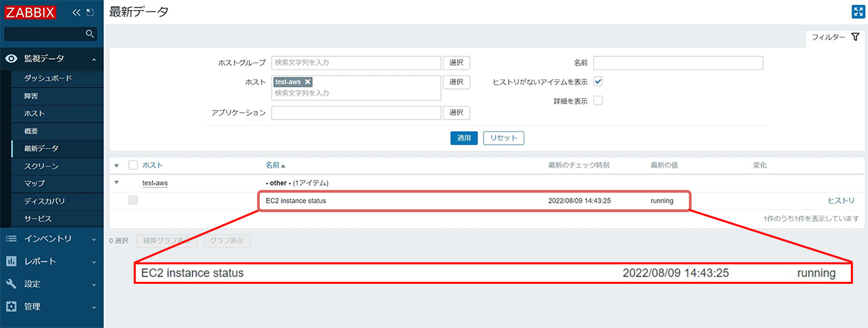Click the wrench icon beside 設定
868x328 pixels.
tap(11, 284)
